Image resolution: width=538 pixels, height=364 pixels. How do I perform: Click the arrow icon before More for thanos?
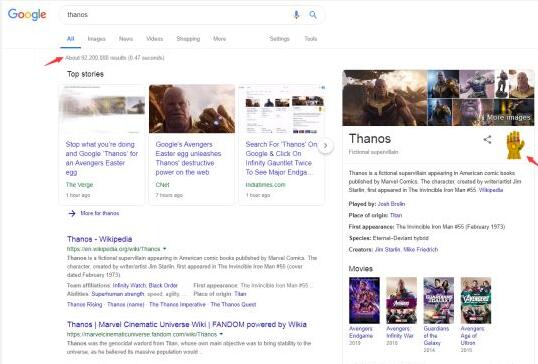pyautogui.click(x=72, y=213)
